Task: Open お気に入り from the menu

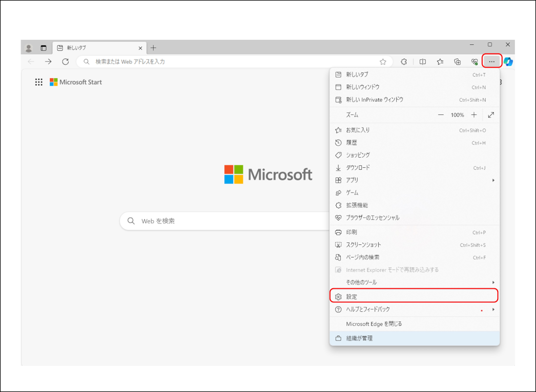Action: [414, 130]
